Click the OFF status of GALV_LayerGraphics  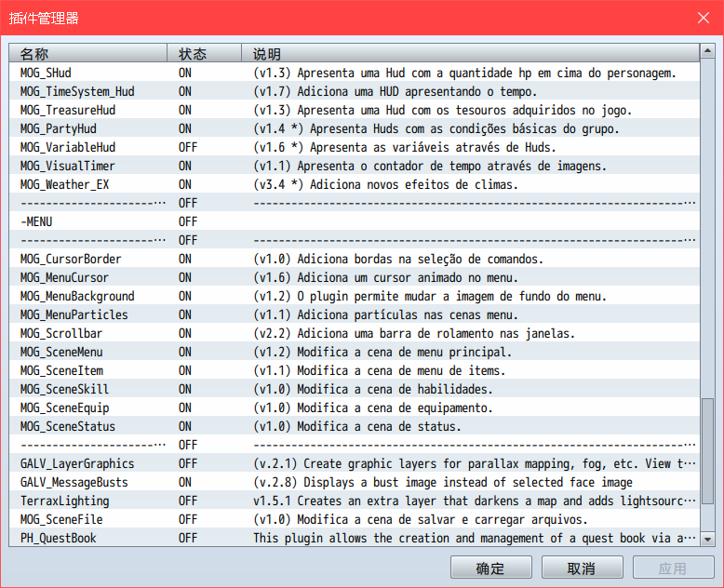click(188, 463)
